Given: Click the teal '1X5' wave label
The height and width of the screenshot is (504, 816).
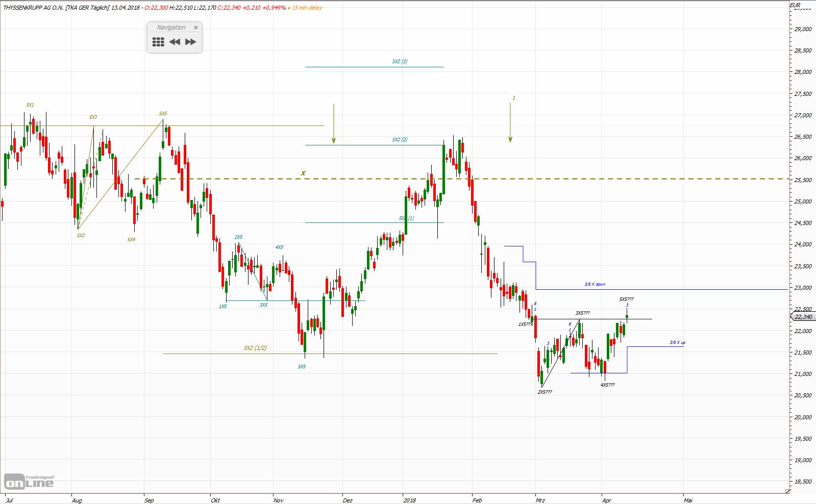Looking at the screenshot, I should [x=222, y=306].
